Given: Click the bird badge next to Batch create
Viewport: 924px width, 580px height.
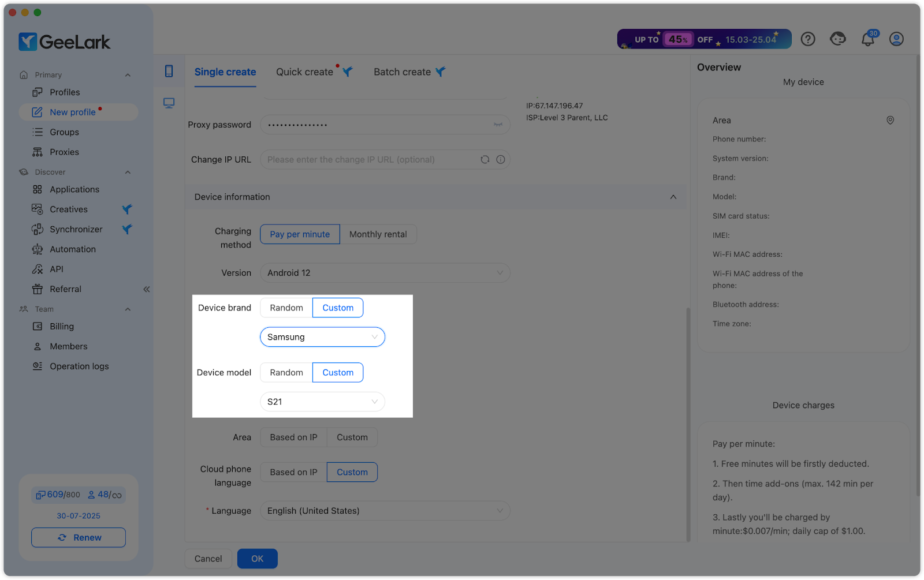Looking at the screenshot, I should tap(441, 72).
